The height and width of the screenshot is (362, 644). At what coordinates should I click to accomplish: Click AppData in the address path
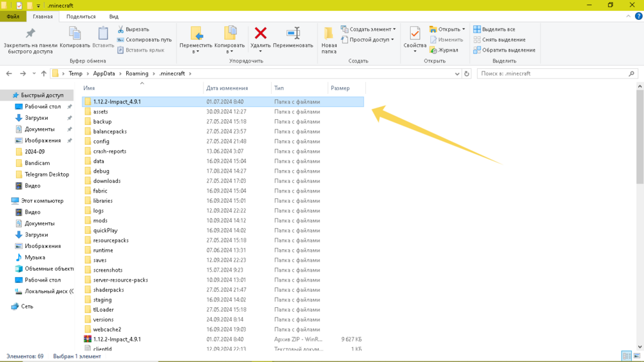tap(104, 73)
